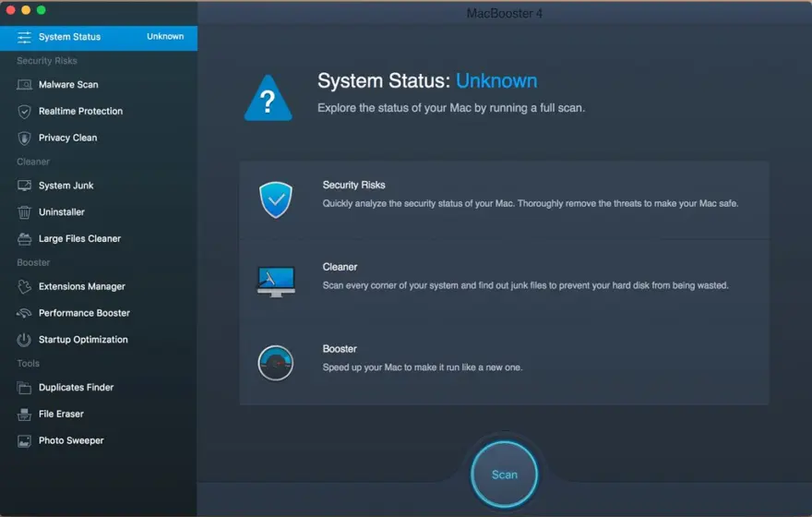
Task: Click the Cleaner sidebar section label
Action: [x=33, y=162]
